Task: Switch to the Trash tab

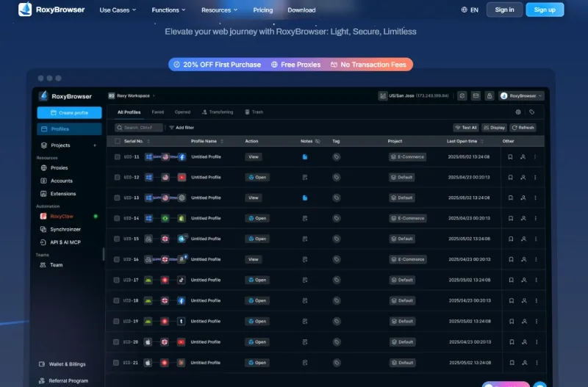Action: (254, 112)
